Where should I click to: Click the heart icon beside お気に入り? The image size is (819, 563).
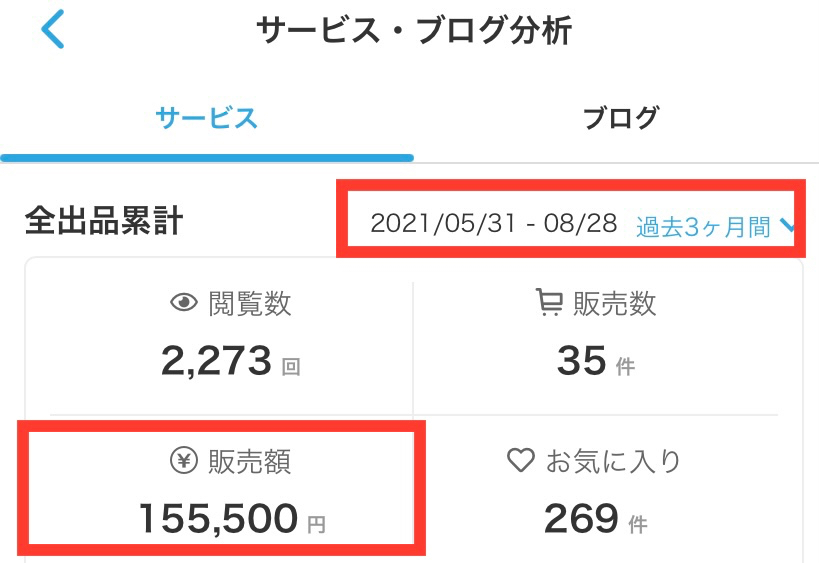520,460
